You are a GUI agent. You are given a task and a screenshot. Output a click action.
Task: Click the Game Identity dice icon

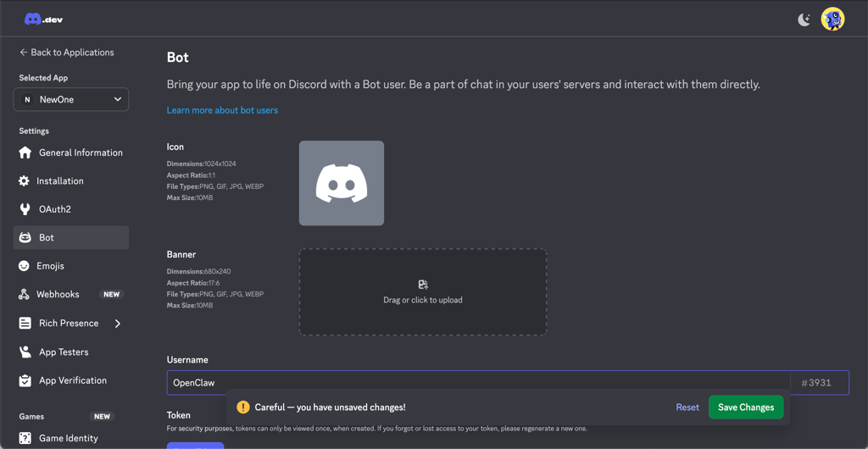[x=25, y=439]
